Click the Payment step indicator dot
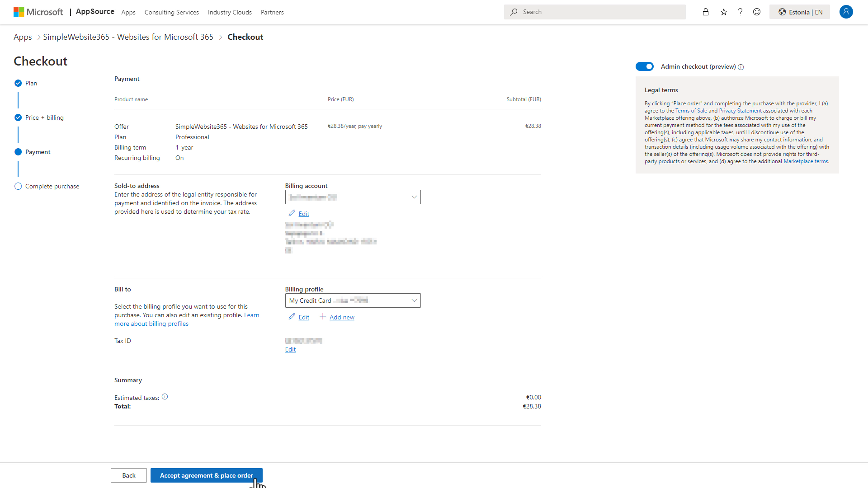 click(18, 152)
